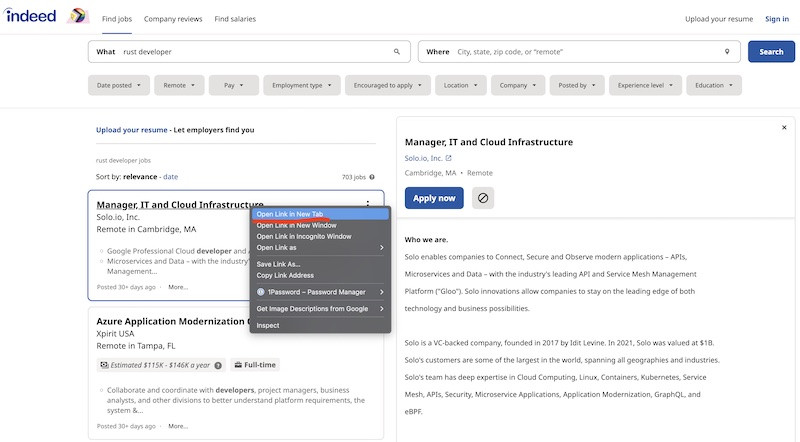Choose Copy Link Address

320,275
